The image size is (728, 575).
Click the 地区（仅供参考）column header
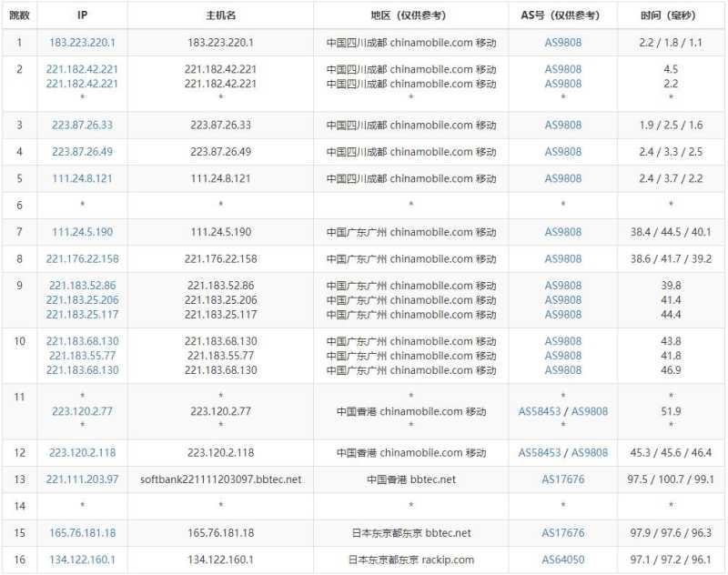(x=411, y=15)
